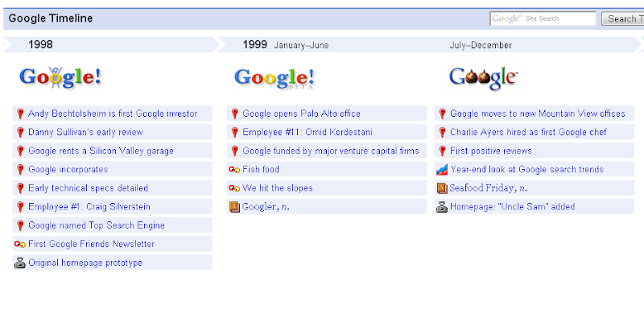Click the pin icon beside Andy Bechtolsheim entry

coord(19,114)
